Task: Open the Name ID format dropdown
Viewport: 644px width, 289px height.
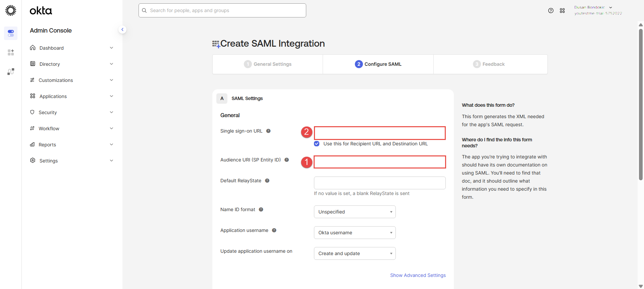Action: [355, 212]
